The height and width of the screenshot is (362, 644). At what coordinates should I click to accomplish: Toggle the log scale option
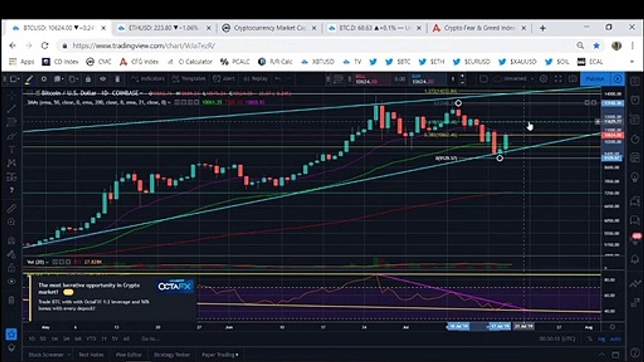(x=601, y=339)
